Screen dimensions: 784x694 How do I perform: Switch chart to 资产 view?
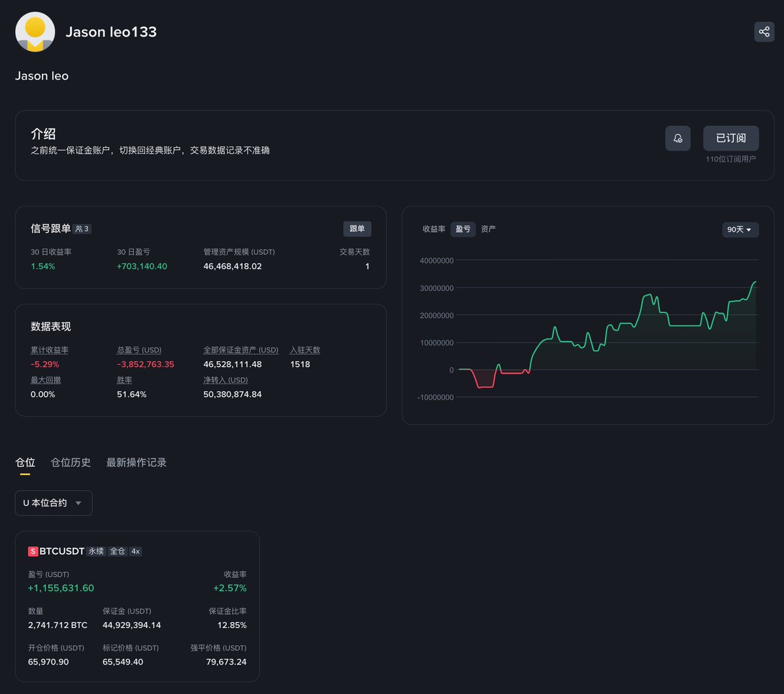pos(488,229)
